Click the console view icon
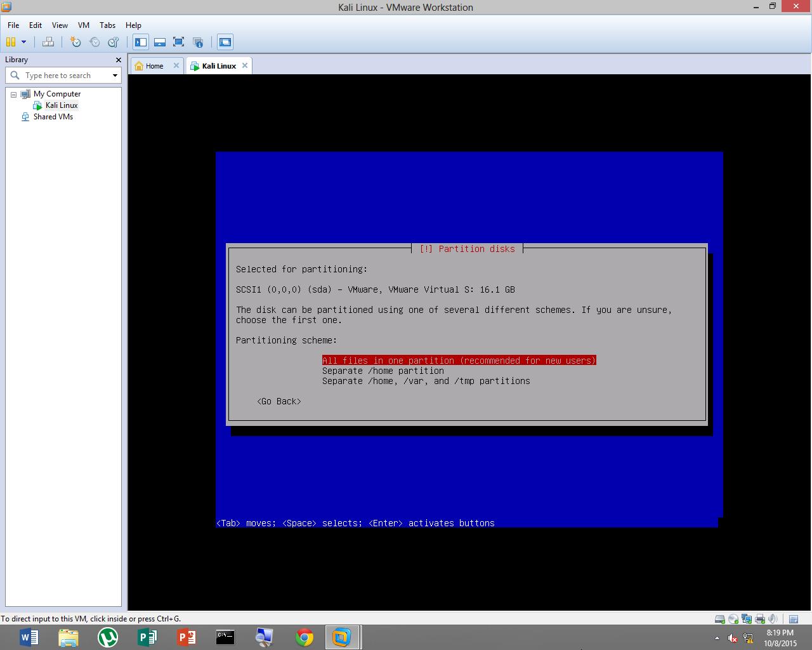This screenshot has width=812, height=650. pos(225,42)
